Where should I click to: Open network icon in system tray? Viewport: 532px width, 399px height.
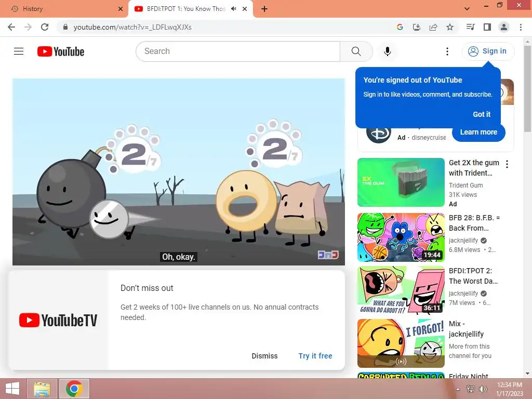click(470, 389)
